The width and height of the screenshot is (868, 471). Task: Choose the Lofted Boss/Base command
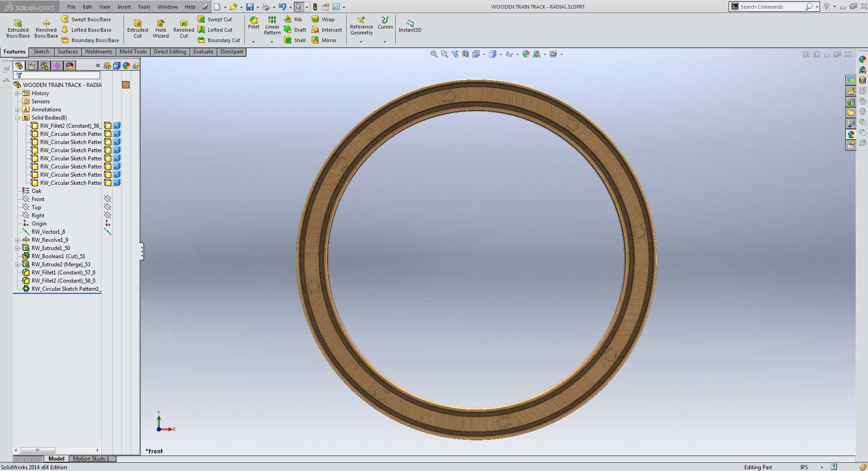coord(86,30)
